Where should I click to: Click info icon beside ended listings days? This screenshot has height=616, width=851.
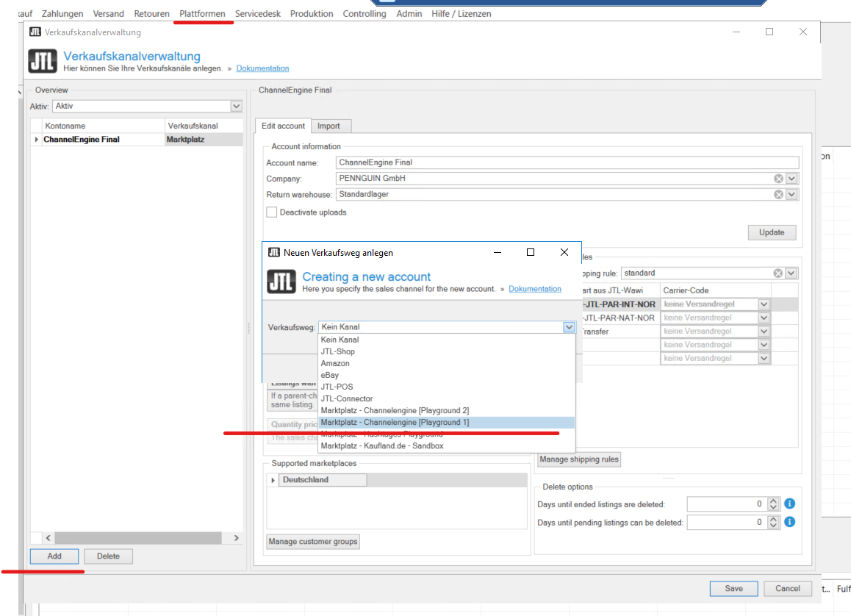(790, 504)
